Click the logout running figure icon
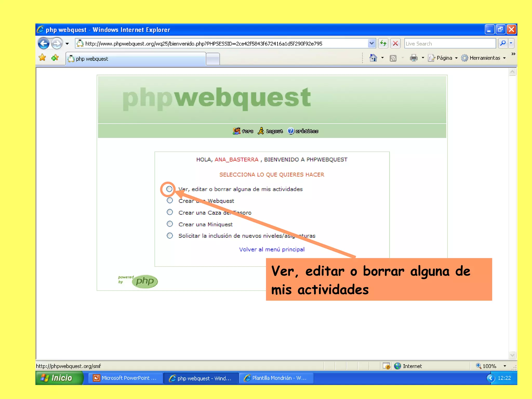This screenshot has width=532, height=399. click(261, 131)
